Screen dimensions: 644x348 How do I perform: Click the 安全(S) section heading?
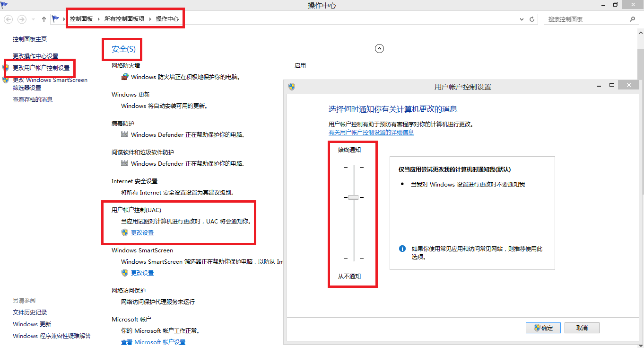[x=123, y=49]
